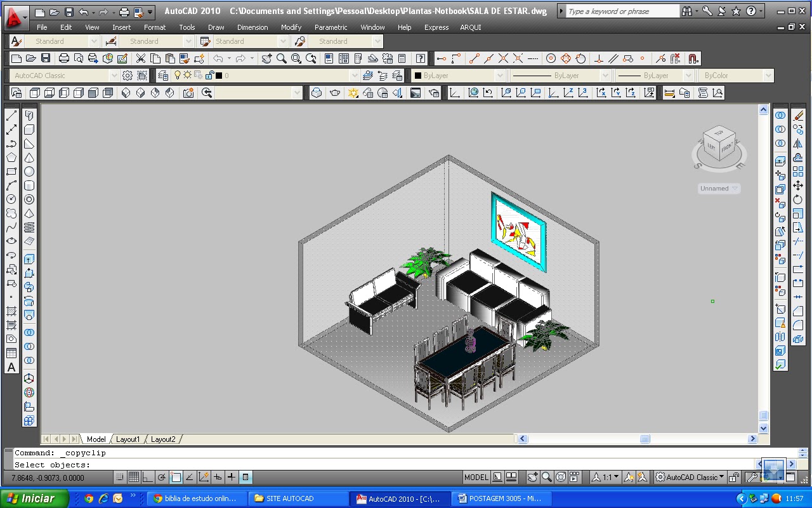Image resolution: width=812 pixels, height=508 pixels.
Task: Select the Zoom Window tool
Action: click(296, 58)
